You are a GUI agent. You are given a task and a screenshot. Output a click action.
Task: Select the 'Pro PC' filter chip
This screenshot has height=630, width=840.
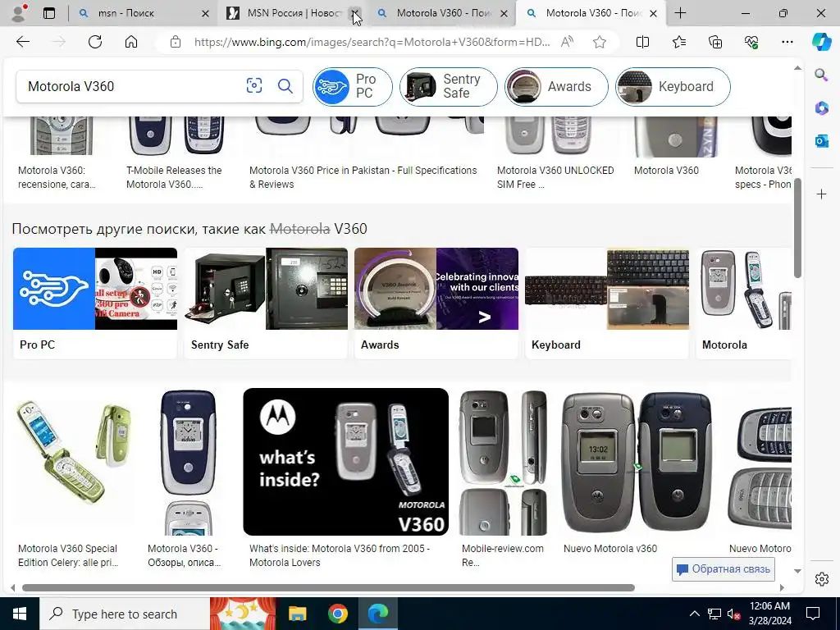click(x=352, y=86)
